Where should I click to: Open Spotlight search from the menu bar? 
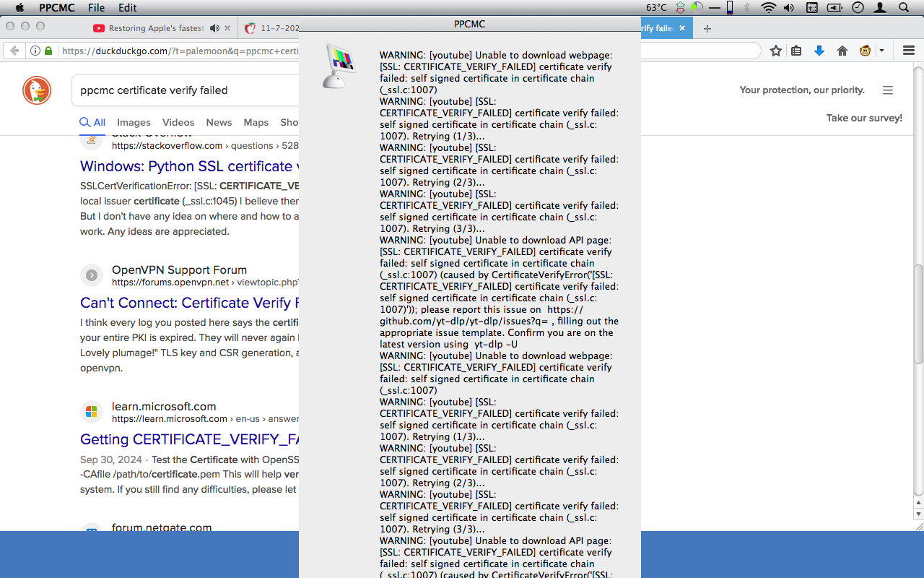click(x=905, y=7)
